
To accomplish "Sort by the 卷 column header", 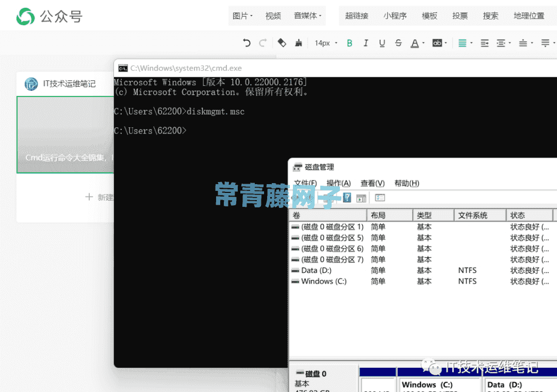I will [329, 216].
